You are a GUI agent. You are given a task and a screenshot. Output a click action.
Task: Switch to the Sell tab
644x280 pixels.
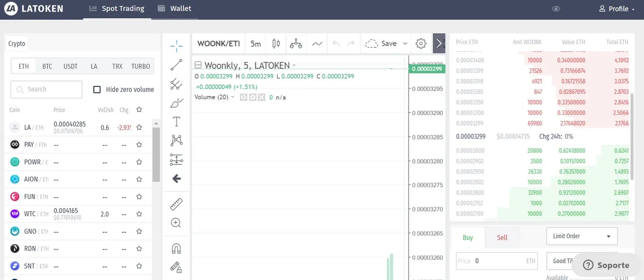[x=502, y=238]
